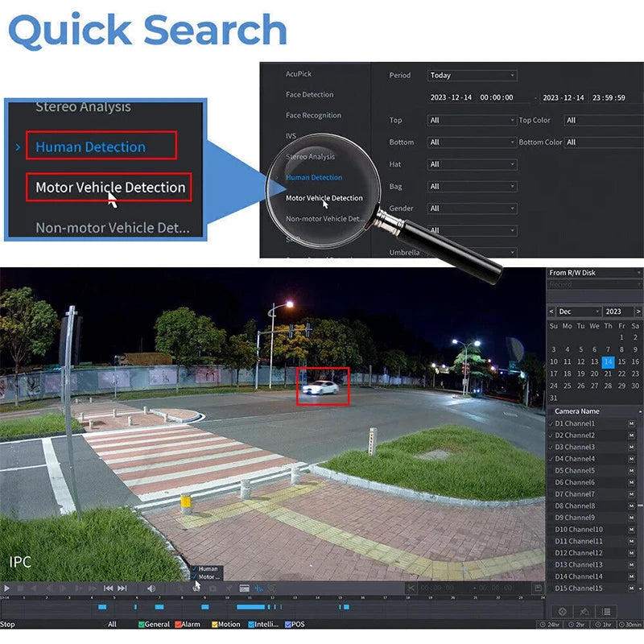Set timeline scale to 2hr

point(576,625)
